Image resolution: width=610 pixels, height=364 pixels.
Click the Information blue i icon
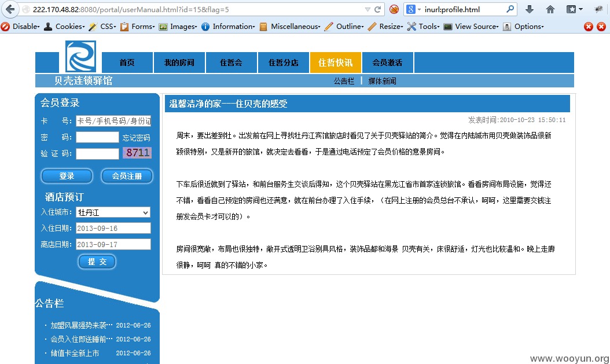(205, 27)
